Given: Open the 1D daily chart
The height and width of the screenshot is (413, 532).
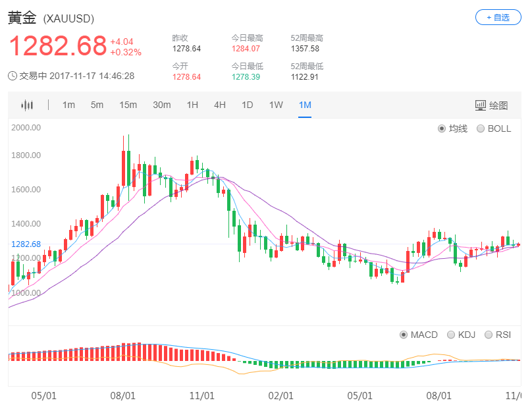Looking at the screenshot, I should tap(247, 105).
